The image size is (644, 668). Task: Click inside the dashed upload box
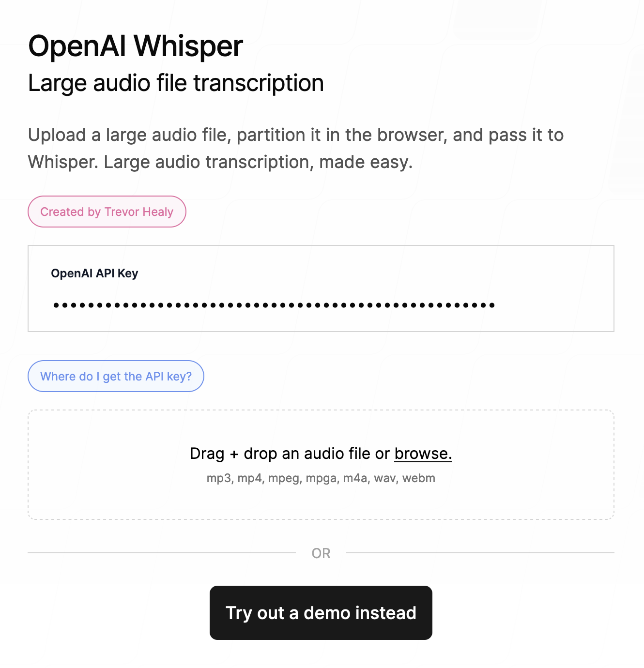[321, 503]
